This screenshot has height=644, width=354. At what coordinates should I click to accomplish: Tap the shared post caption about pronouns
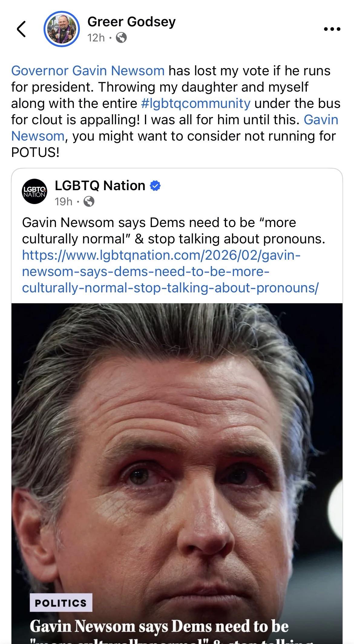point(173,231)
